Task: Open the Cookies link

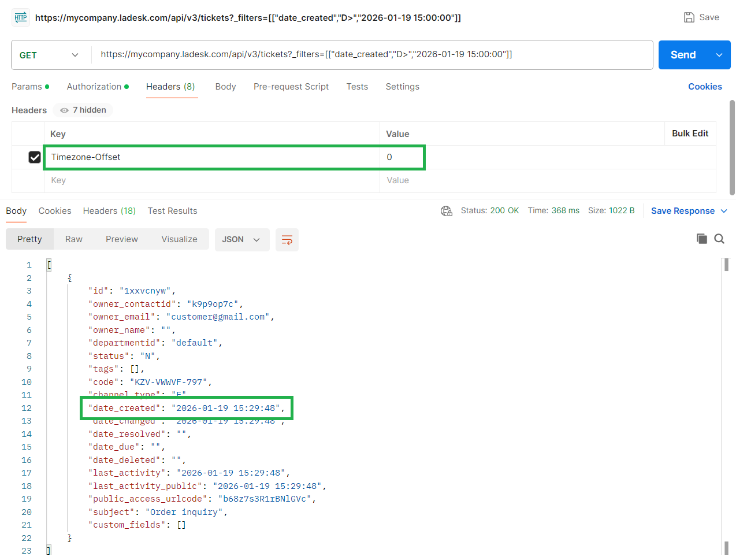Action: [x=705, y=87]
